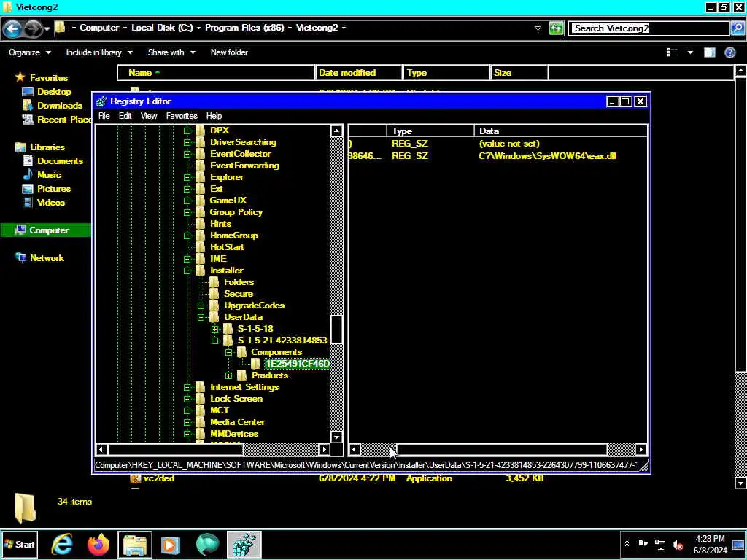Expand the UpgradeCodes key
The image size is (747, 560).
coord(201,306)
